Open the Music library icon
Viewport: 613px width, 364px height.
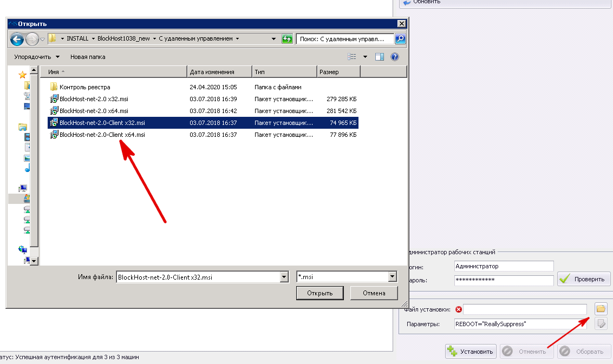tap(27, 168)
